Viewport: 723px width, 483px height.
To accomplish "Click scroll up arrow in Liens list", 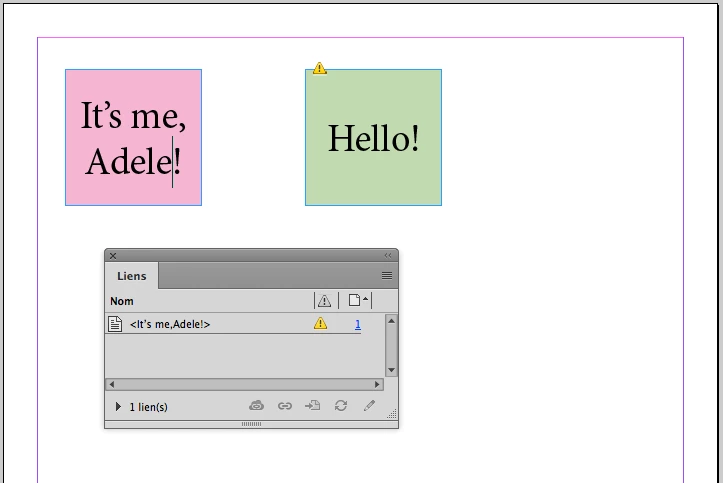I will point(391,321).
